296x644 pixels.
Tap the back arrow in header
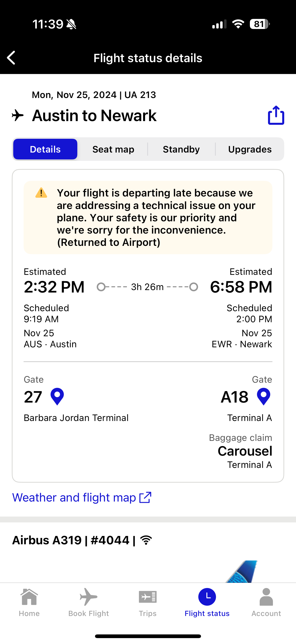11,58
